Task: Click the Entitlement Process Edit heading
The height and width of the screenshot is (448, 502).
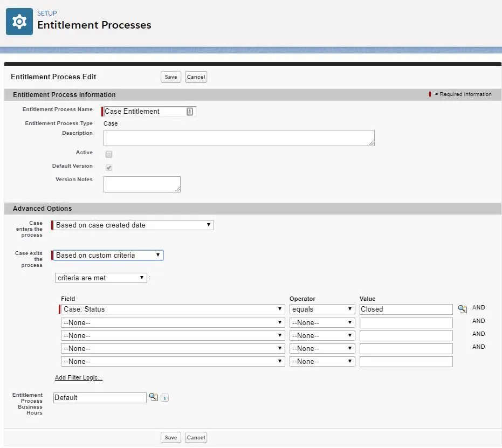Action: pyautogui.click(x=53, y=77)
